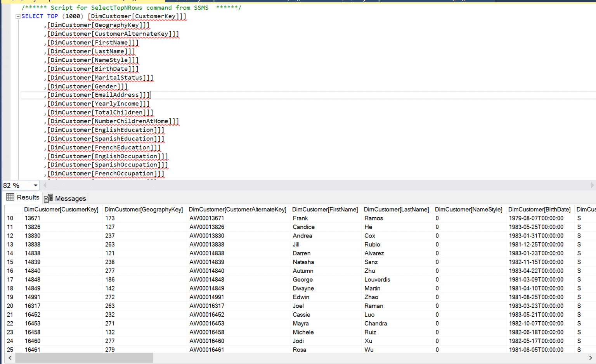Click the messages icon on the Messages tab

coord(49,198)
